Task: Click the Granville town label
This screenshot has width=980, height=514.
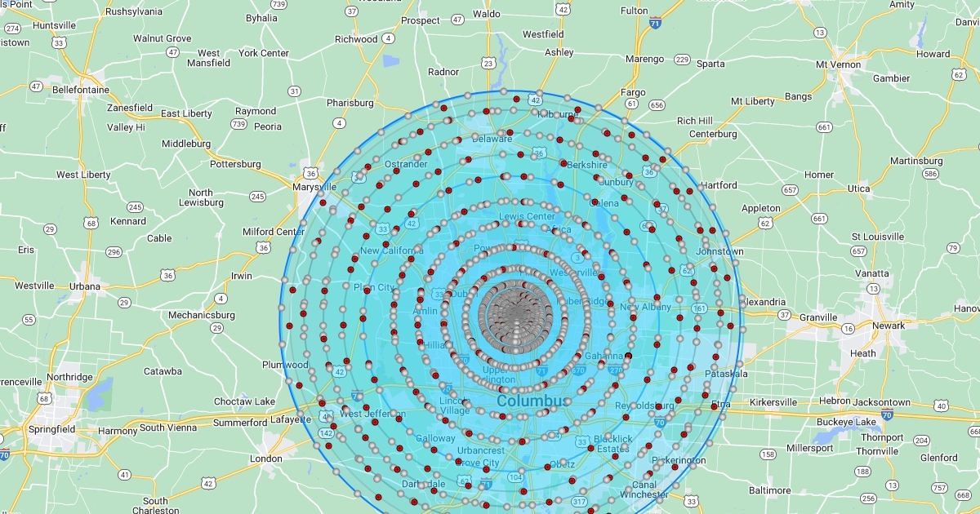Action: [818, 317]
